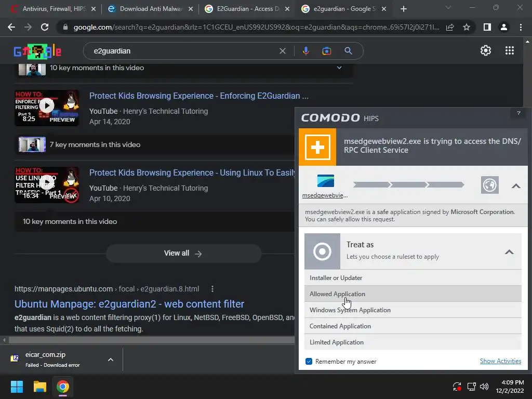Close the Download Anti Malware tab
Viewport: 532px width, 399px height.
click(191, 9)
